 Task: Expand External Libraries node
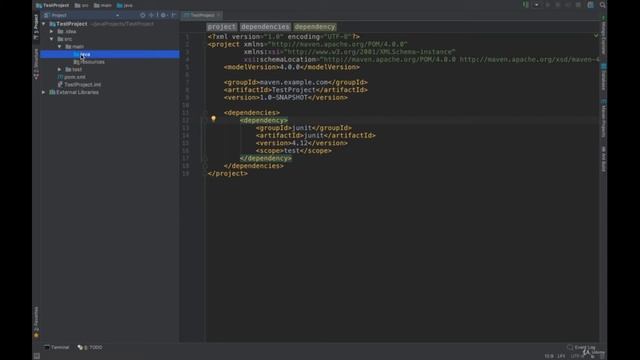(x=44, y=92)
